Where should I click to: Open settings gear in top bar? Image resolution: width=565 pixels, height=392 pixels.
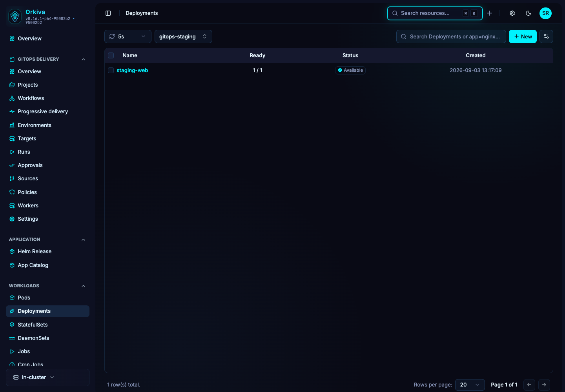click(512, 13)
